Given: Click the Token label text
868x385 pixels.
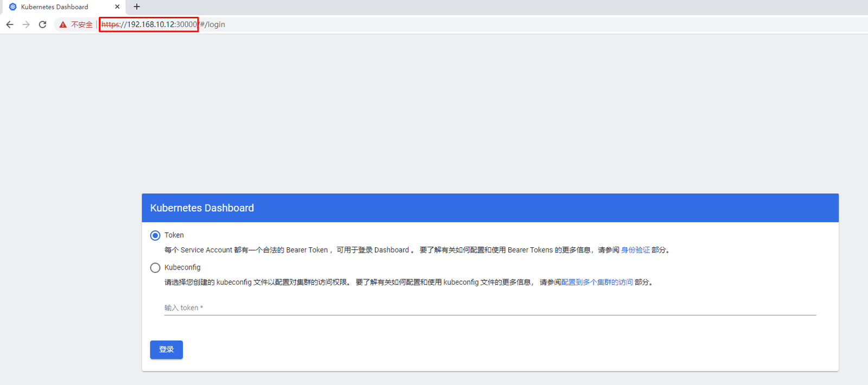Looking at the screenshot, I should pyautogui.click(x=174, y=235).
